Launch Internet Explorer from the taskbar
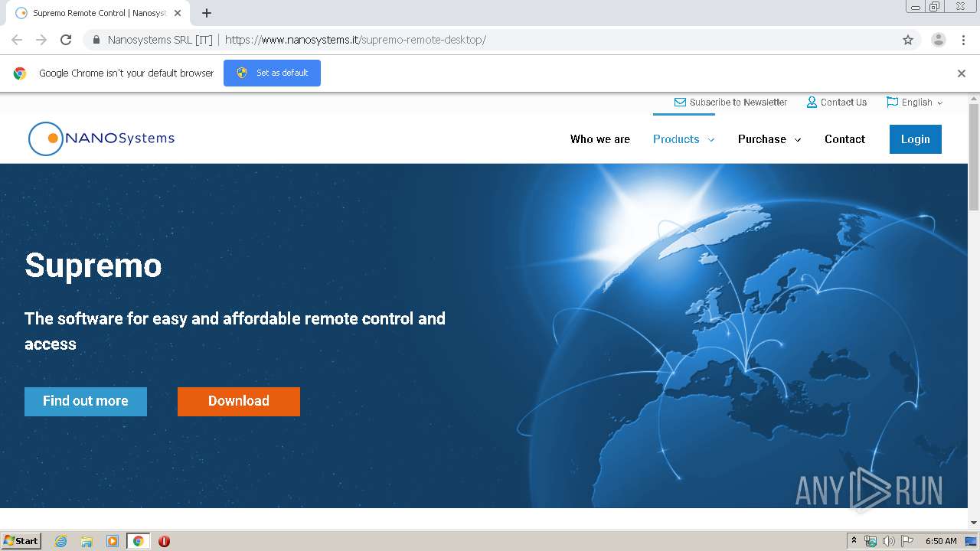The width and height of the screenshot is (980, 551). click(61, 541)
